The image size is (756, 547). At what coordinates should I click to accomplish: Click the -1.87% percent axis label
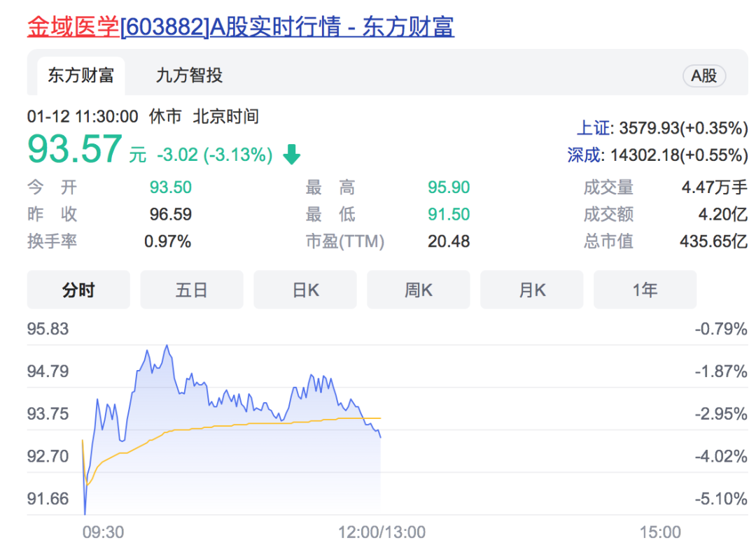(721, 371)
